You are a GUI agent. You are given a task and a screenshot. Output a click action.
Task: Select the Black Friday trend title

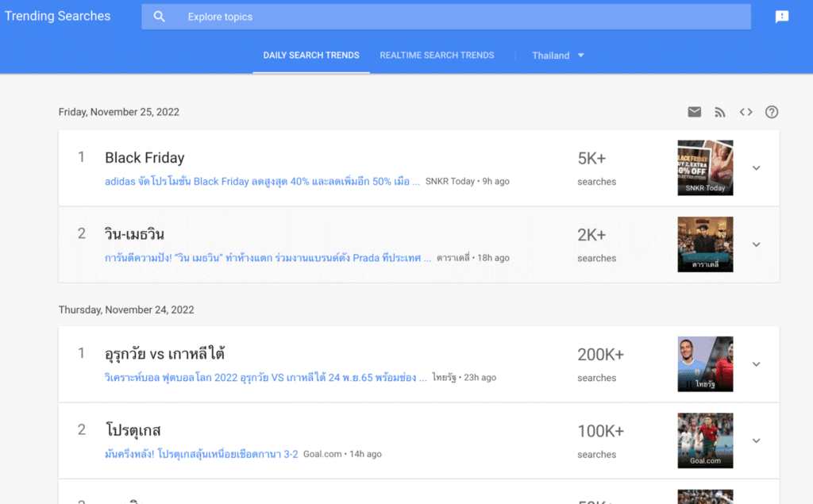[x=144, y=158]
